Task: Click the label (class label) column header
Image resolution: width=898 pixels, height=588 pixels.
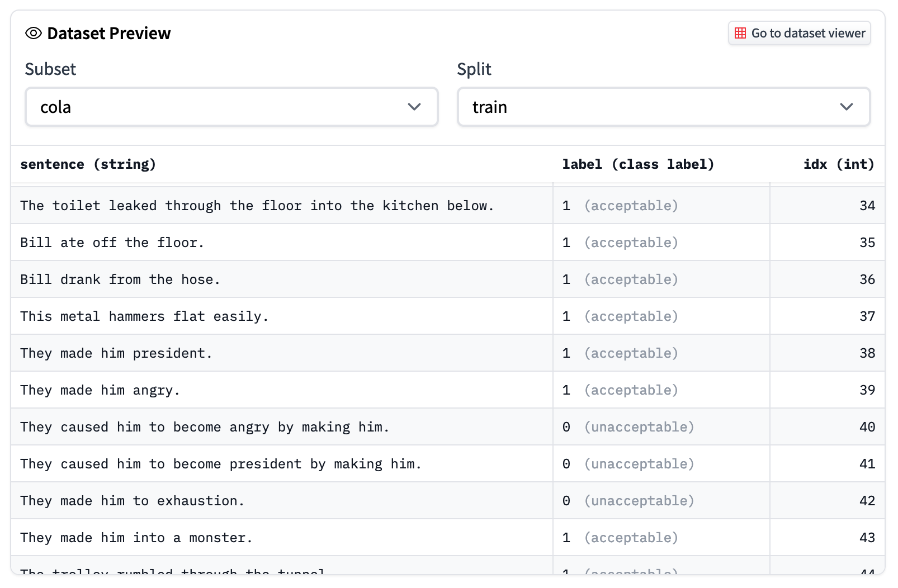Action: click(x=637, y=164)
